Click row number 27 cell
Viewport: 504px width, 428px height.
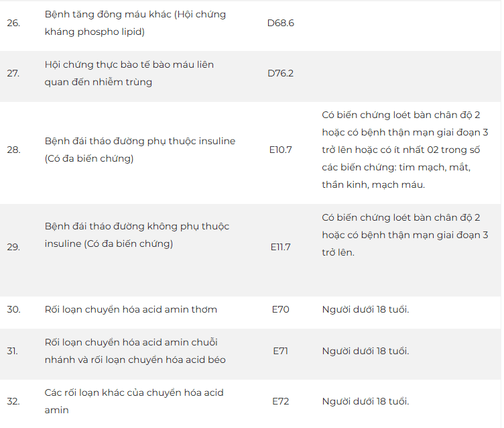(x=13, y=73)
